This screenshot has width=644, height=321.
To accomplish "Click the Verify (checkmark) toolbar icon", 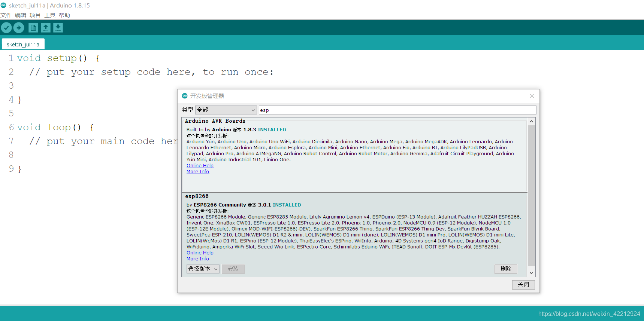I will [x=6, y=28].
